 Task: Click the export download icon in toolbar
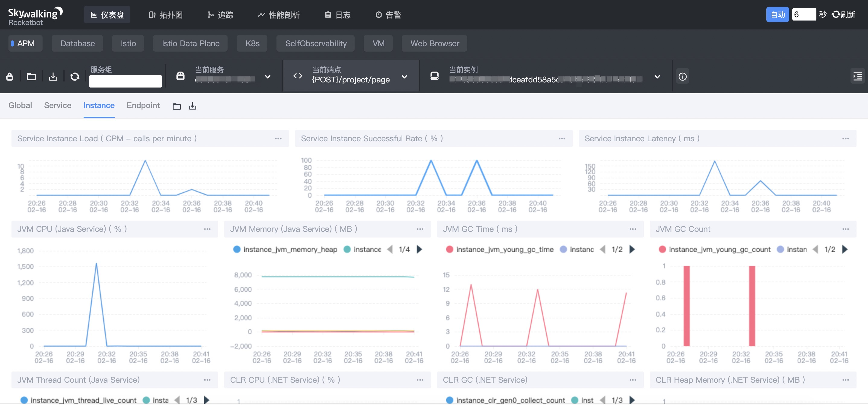(53, 77)
